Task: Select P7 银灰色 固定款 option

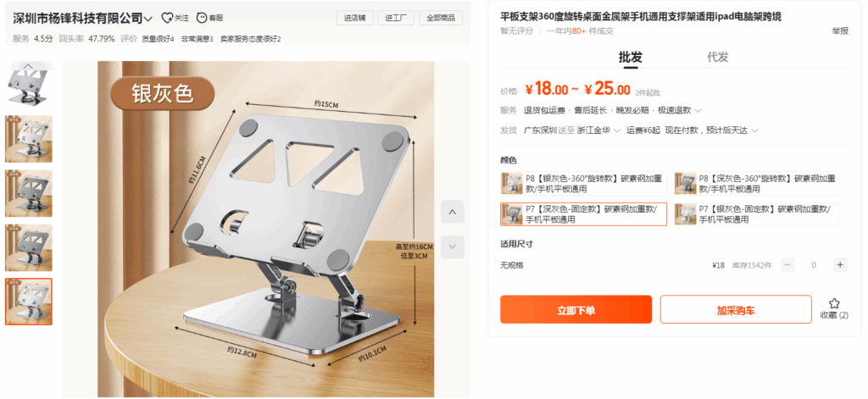Action: coord(757,214)
